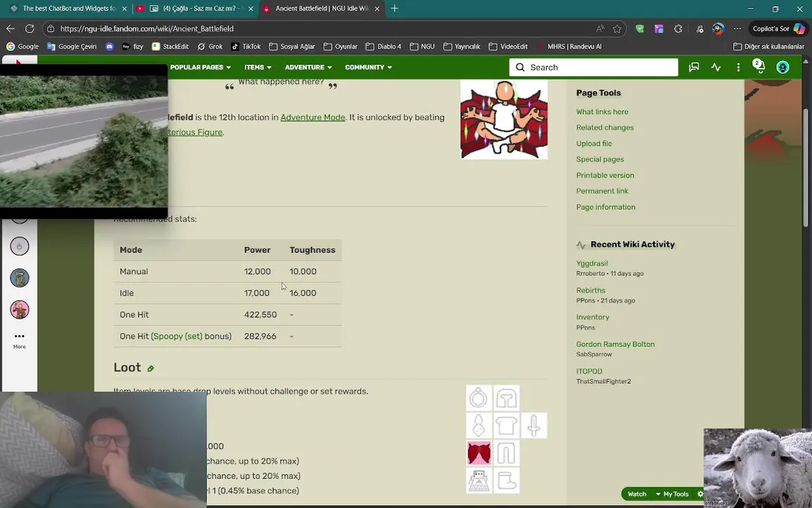Click the Upload file link
This screenshot has width=812, height=508.
tap(594, 144)
